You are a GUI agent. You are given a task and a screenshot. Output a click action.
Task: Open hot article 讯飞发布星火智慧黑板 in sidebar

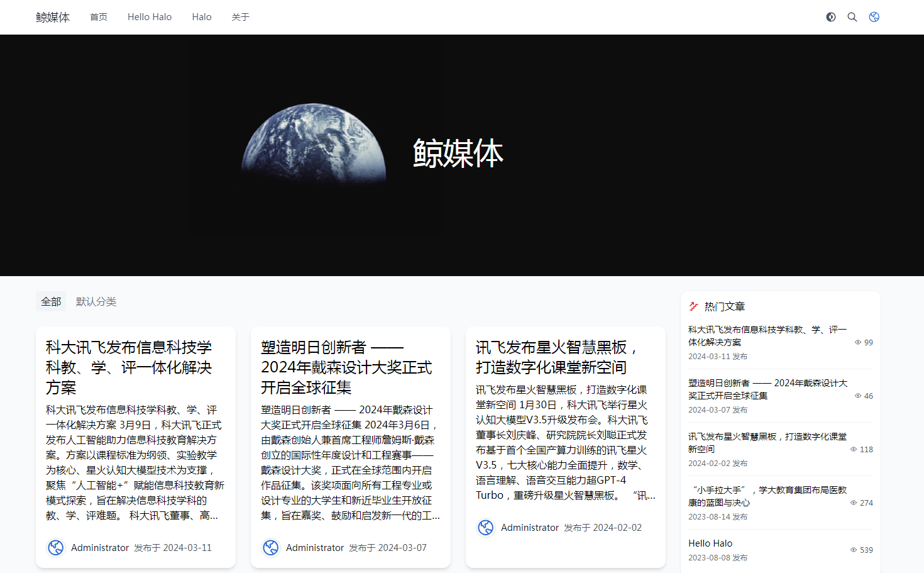(767, 443)
